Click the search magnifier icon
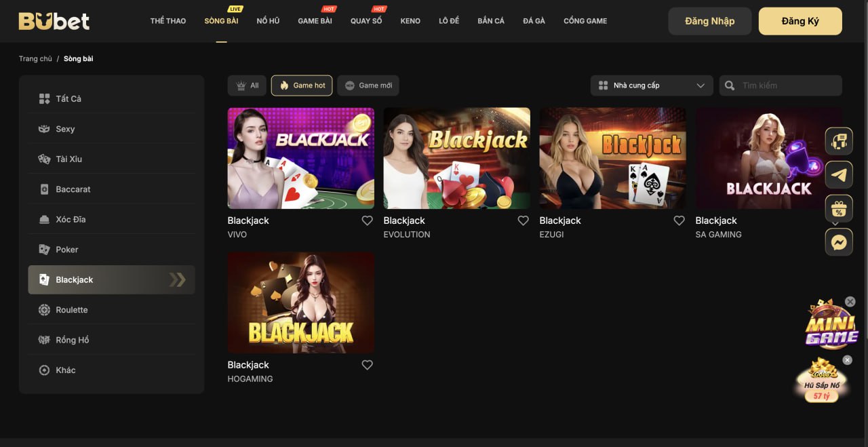Image resolution: width=868 pixels, height=447 pixels. point(730,85)
